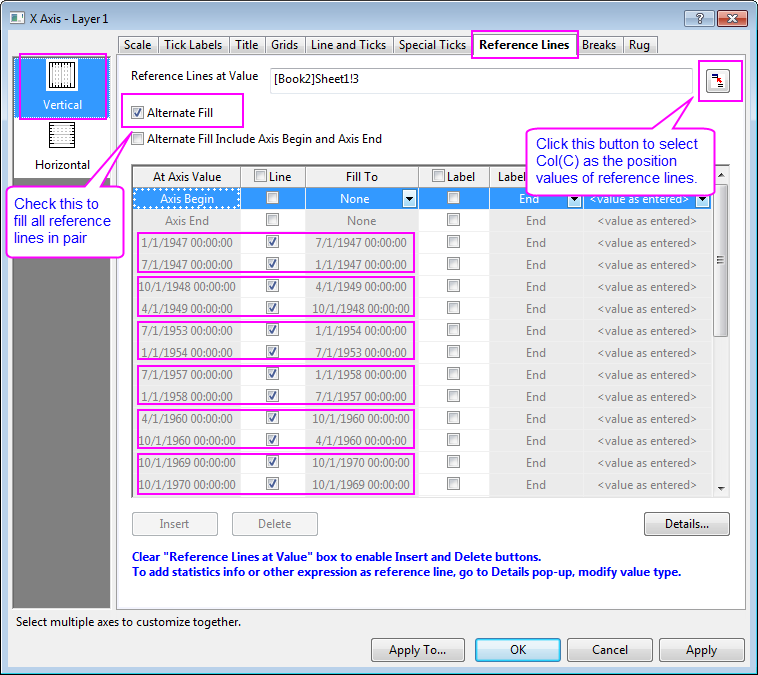Open the Breaks tab
Viewport: 758px width, 675px height.
click(599, 45)
